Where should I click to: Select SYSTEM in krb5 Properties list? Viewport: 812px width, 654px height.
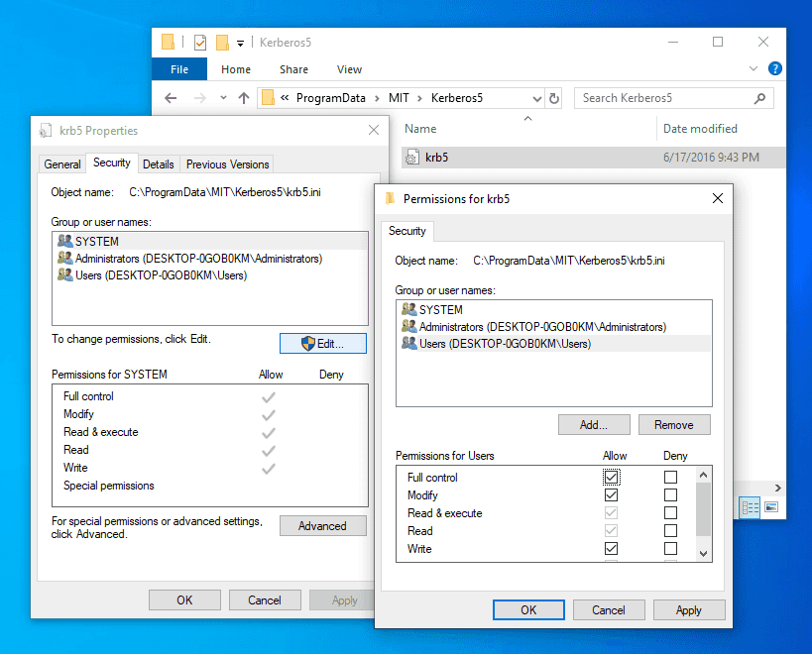coord(210,241)
